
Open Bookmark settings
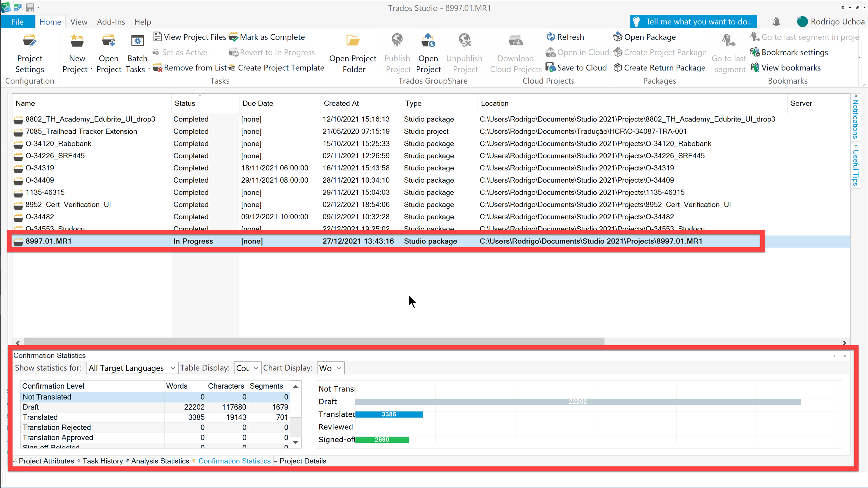coord(790,52)
